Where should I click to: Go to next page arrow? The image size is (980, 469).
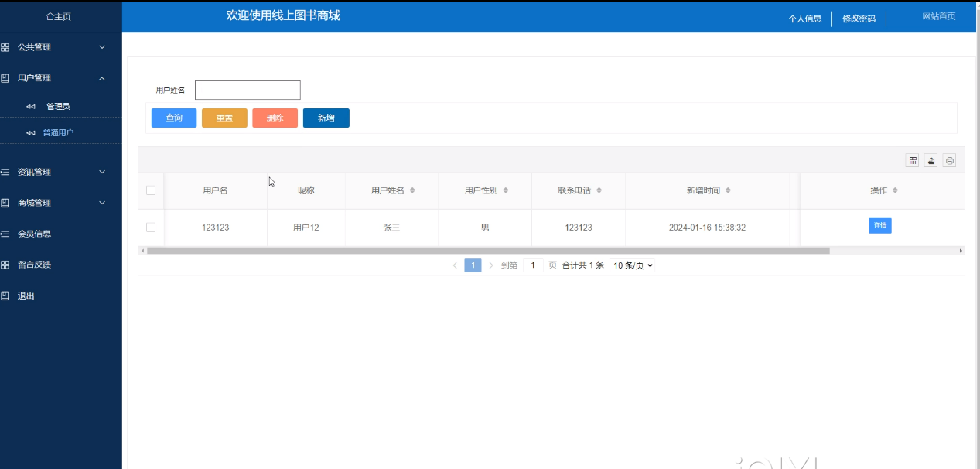491,265
